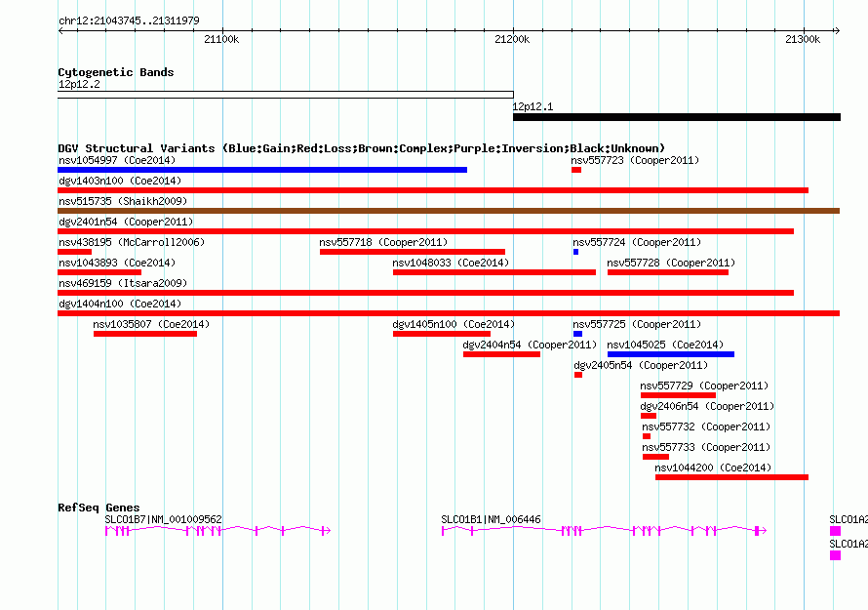The image size is (868, 610).
Task: Click the blue nsv1054997 gain bar
Action: pyautogui.click(x=262, y=170)
